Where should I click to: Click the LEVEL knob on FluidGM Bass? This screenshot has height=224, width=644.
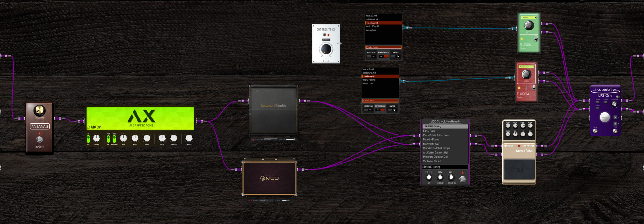pos(526,74)
